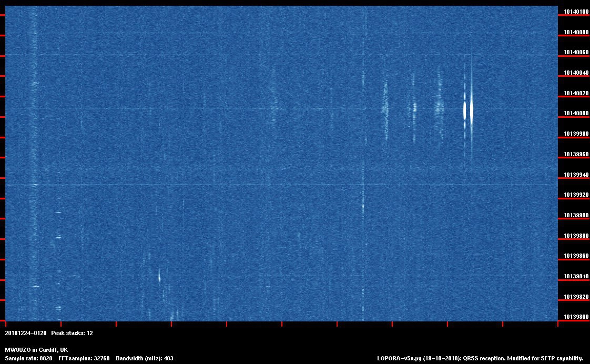Click the Bandwidth (mHz): 403 label
Screen dimensions: 590x364
point(145,358)
